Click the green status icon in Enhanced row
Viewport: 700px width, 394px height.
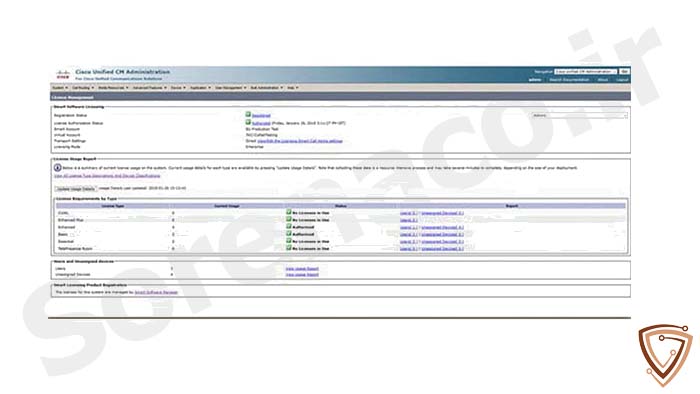[x=289, y=226]
